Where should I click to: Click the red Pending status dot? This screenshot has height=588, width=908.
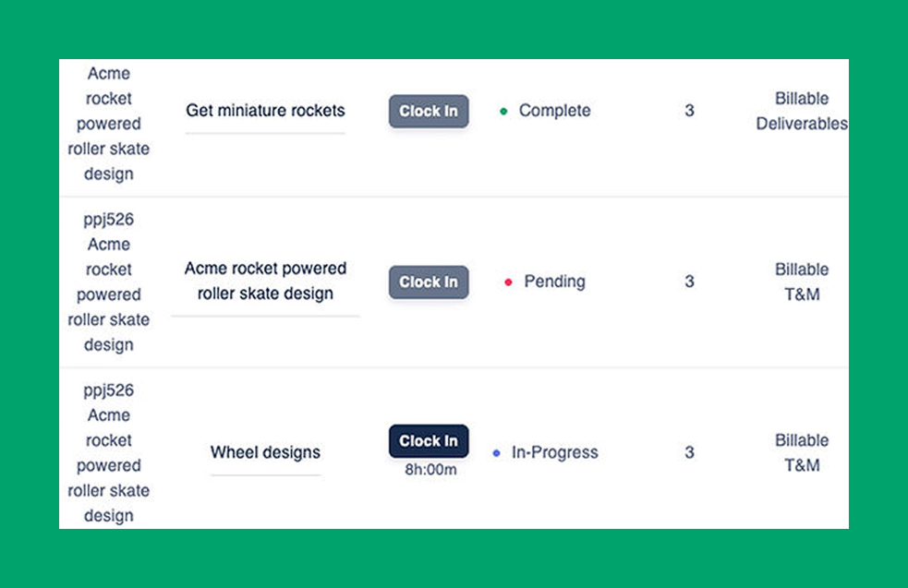click(x=508, y=282)
